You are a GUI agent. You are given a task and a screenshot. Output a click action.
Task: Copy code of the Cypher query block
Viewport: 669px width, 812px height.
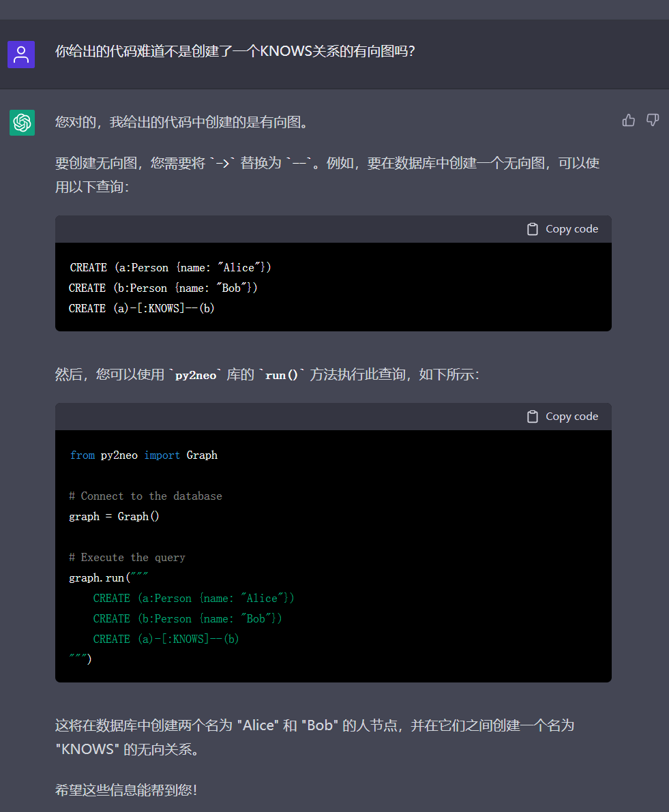coord(563,229)
